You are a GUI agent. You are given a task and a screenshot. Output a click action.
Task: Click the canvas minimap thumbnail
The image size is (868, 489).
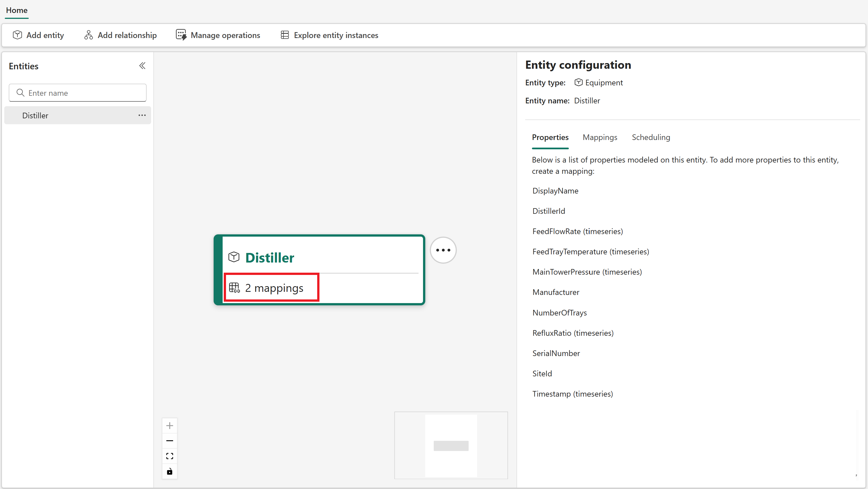pyautogui.click(x=451, y=445)
